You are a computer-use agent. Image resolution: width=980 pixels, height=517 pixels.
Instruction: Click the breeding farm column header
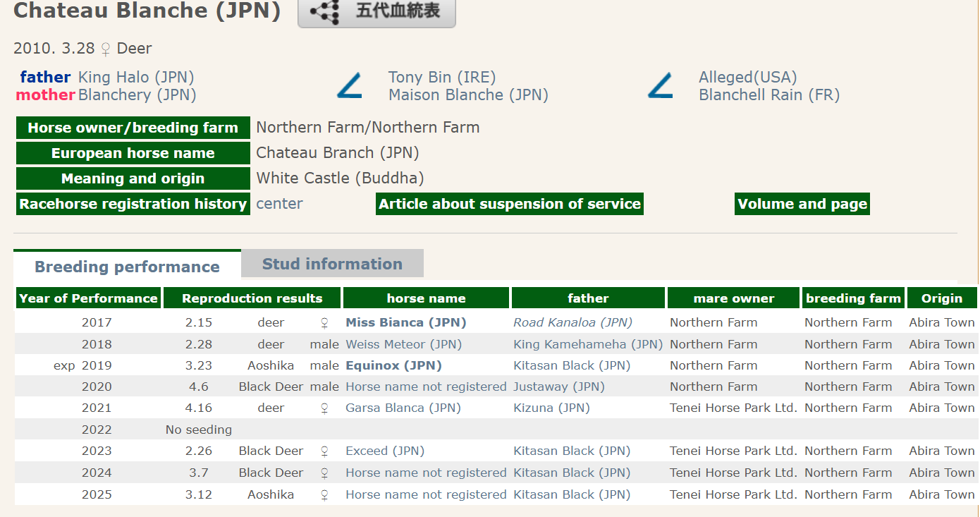click(853, 298)
